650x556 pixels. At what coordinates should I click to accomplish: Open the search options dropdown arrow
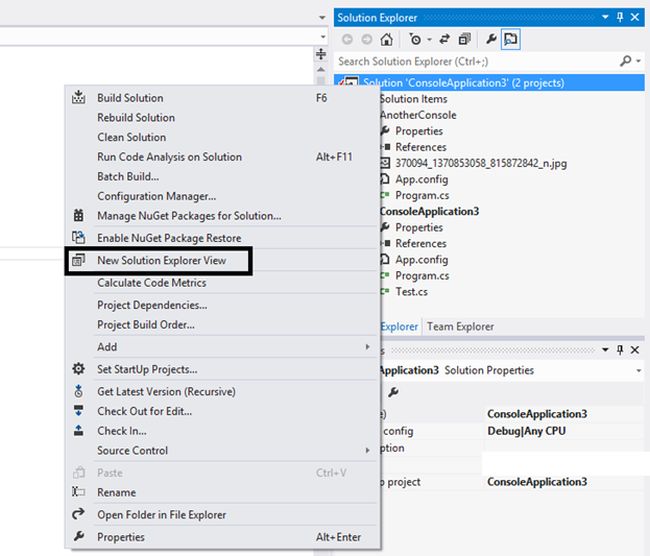point(638,61)
